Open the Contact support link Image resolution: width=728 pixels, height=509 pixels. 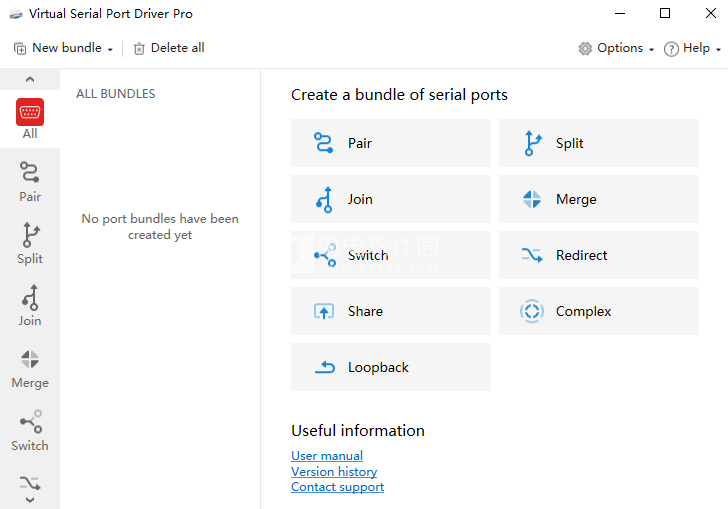(338, 487)
